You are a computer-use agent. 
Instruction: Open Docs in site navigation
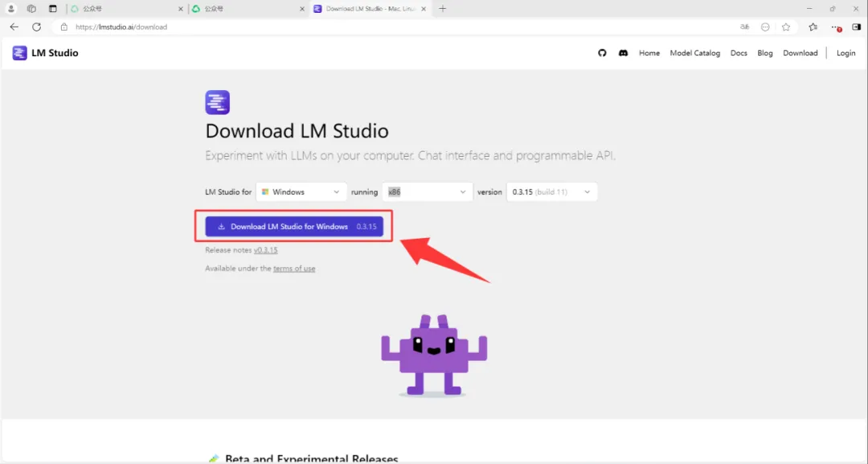(739, 53)
